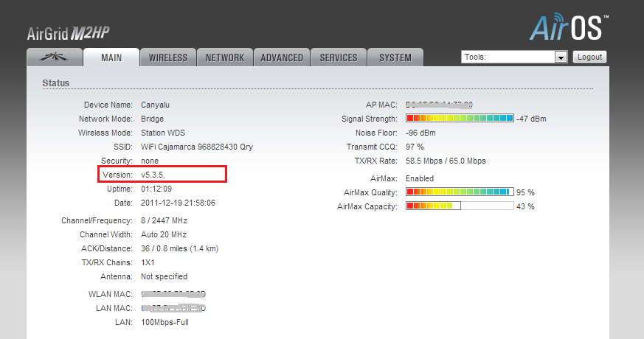This screenshot has width=644, height=339.
Task: Select the Antenna value Not specified
Action: coord(165,276)
